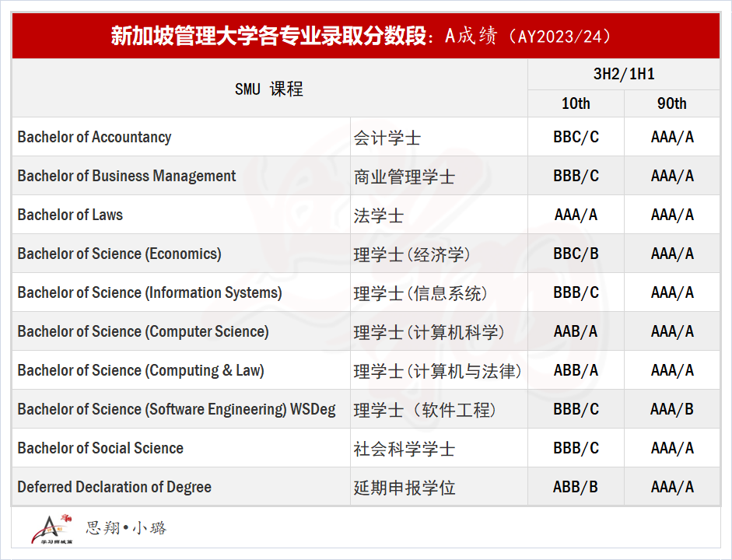732x560 pixels.
Task: Click the 10th value ABB/B for Deferred Declaration
Action: (x=576, y=487)
